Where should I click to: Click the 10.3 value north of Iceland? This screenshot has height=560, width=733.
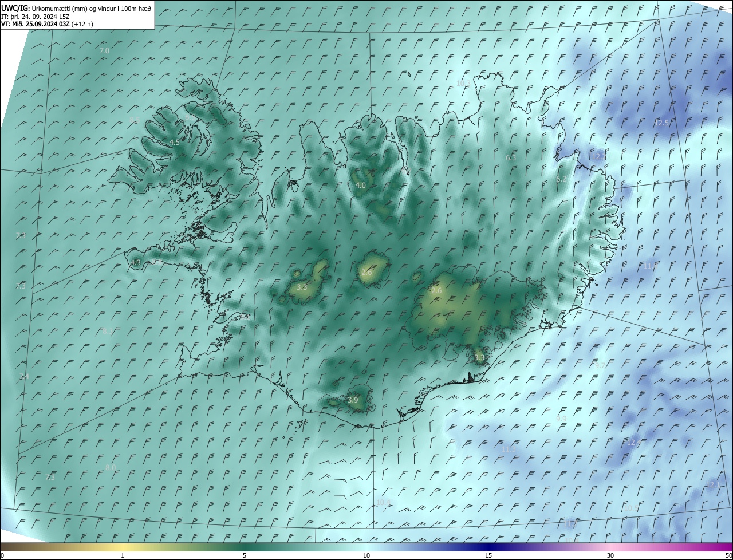point(463,83)
